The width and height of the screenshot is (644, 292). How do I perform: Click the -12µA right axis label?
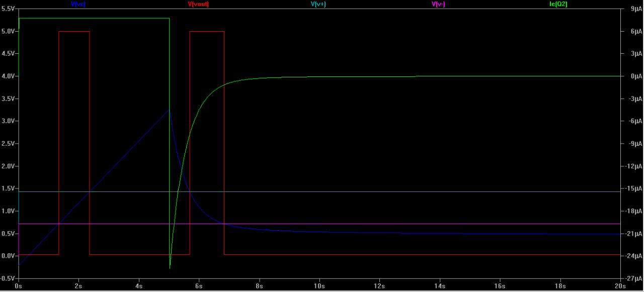point(634,166)
